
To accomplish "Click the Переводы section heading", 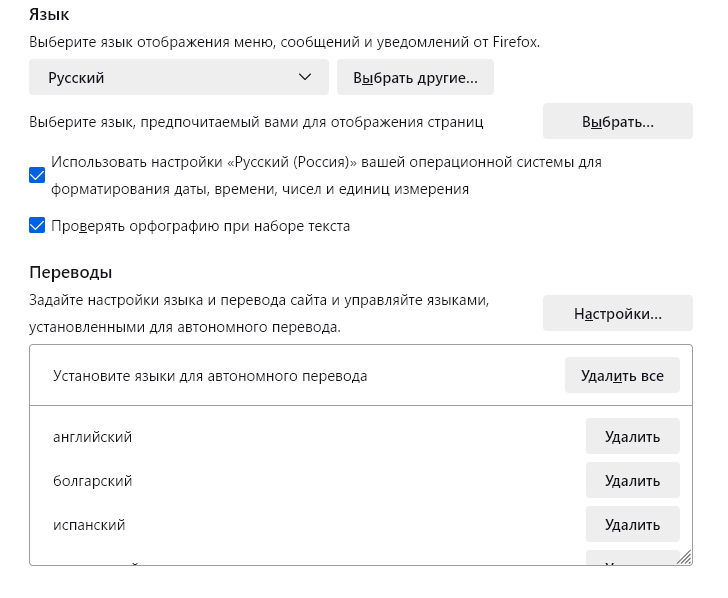I will (71, 272).
